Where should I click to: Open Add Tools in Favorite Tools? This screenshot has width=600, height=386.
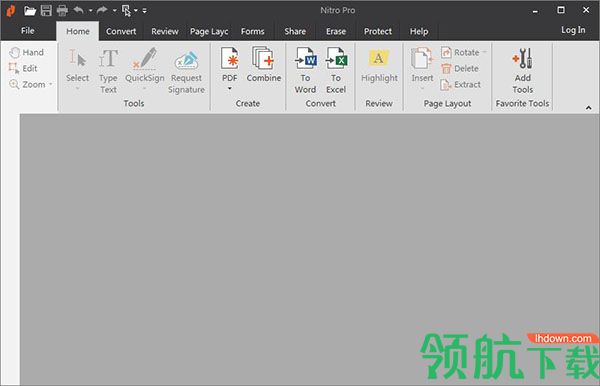tap(523, 71)
